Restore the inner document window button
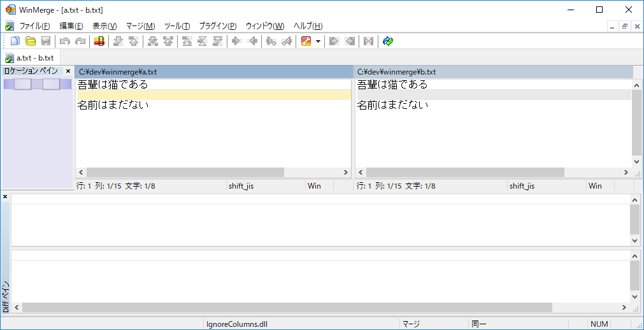The width and height of the screenshot is (644, 330). click(625, 26)
